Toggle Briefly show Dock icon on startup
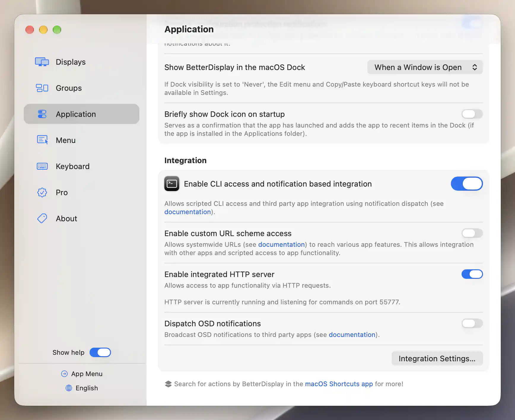515x420 pixels. click(472, 114)
